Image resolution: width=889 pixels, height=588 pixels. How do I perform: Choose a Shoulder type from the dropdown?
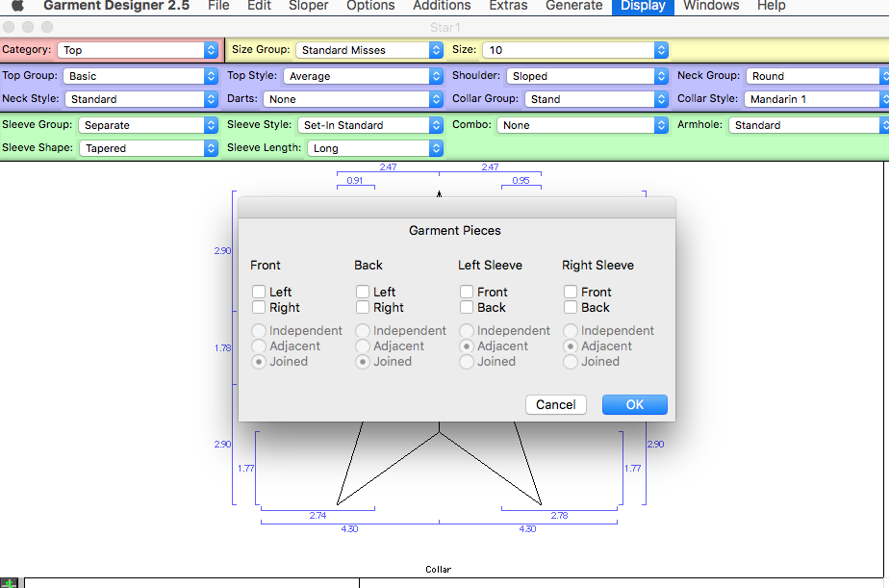click(587, 76)
